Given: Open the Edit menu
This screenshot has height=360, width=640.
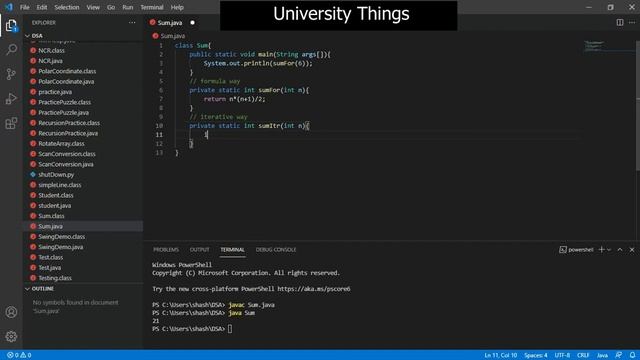Looking at the screenshot, I should click(x=42, y=7).
